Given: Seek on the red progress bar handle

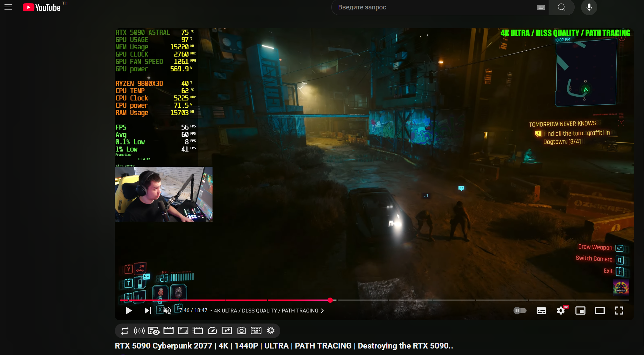Looking at the screenshot, I should point(330,300).
